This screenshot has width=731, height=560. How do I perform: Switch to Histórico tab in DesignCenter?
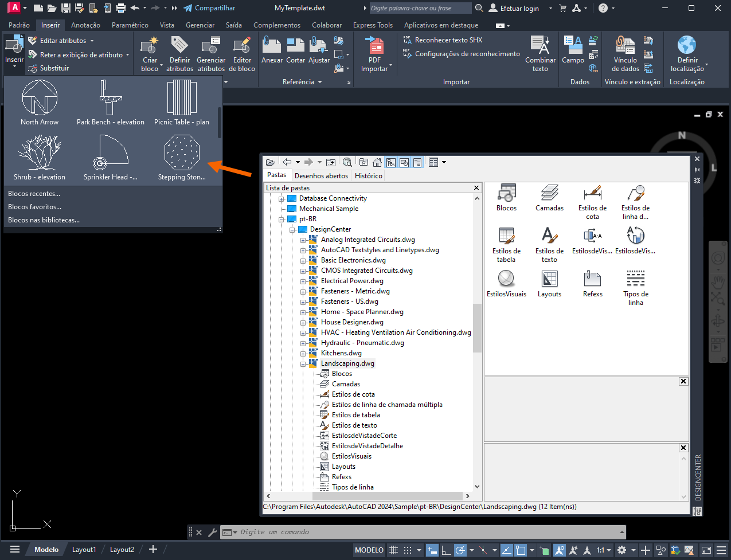click(x=369, y=176)
